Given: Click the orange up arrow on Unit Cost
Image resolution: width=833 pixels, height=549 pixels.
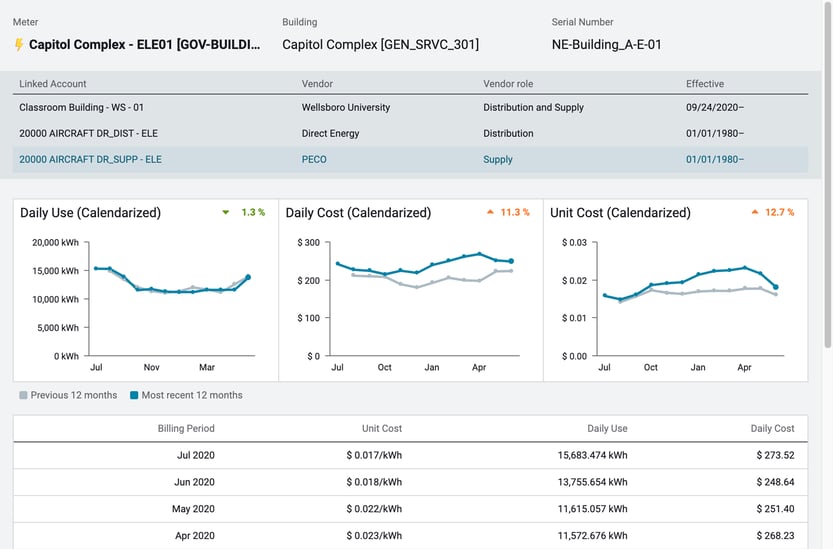Looking at the screenshot, I should click(755, 212).
